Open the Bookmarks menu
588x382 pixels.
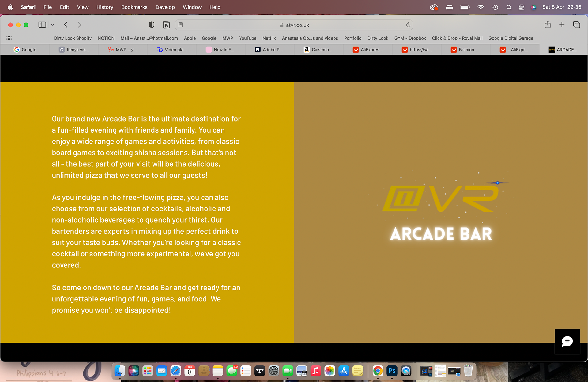click(x=134, y=7)
